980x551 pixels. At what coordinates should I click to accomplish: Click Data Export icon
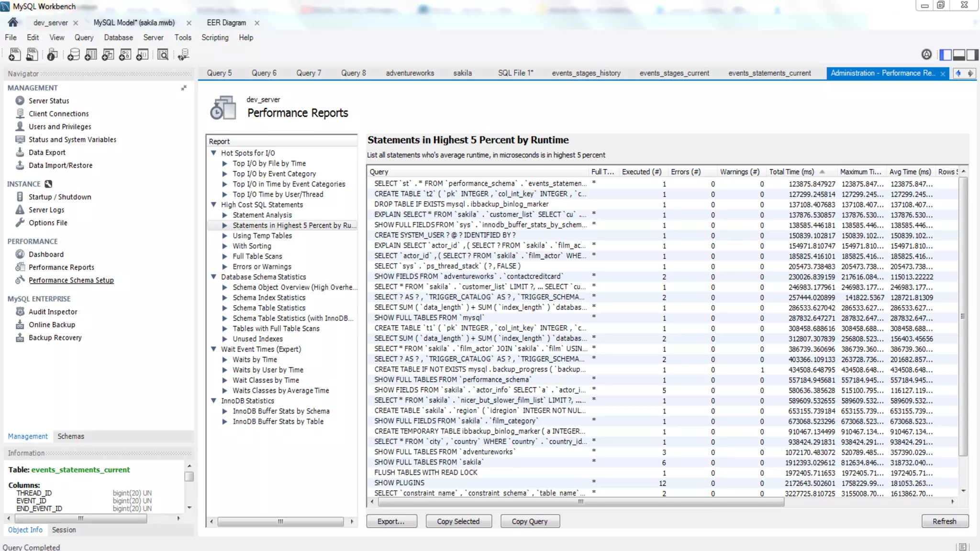(20, 152)
